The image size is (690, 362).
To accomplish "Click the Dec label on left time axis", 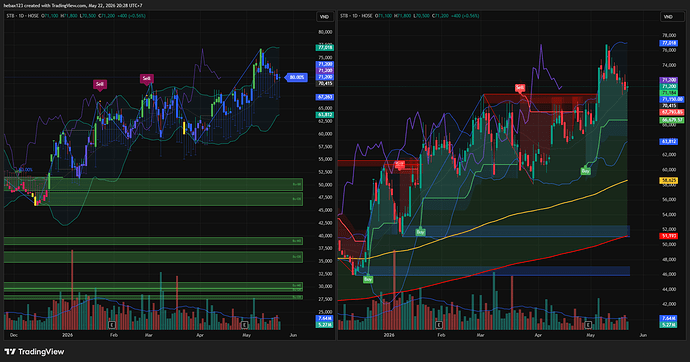I will pos(14,335).
